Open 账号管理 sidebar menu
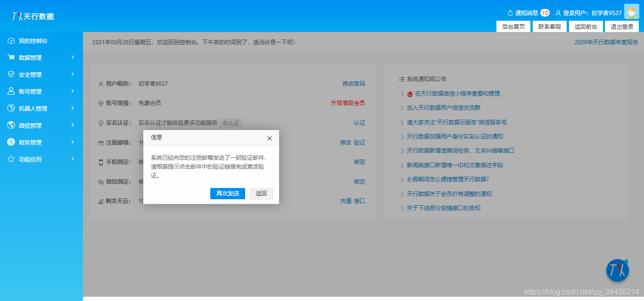Viewport: 644px width, 301px height. (x=41, y=91)
